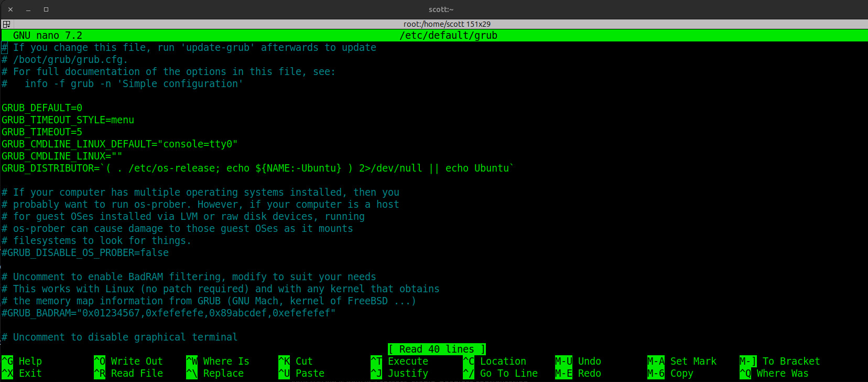The image size is (868, 382).
Task: Minimize the terminal window
Action: [28, 9]
